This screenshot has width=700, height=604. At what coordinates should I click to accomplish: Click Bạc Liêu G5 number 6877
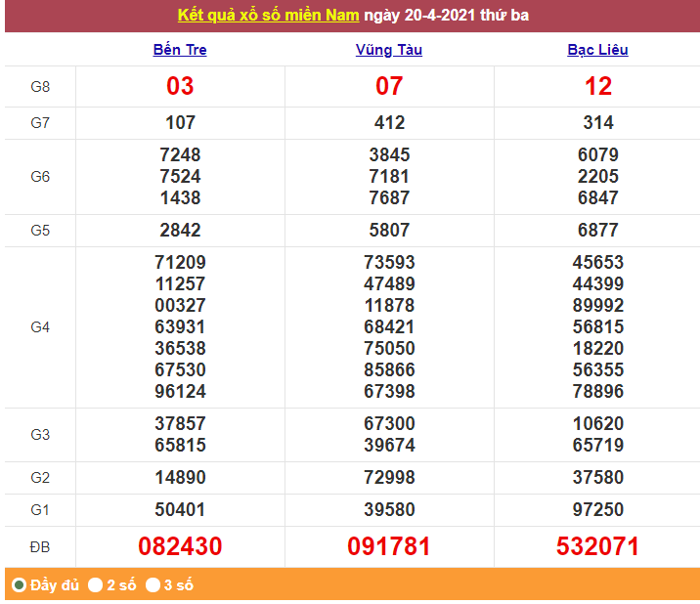coord(597,231)
